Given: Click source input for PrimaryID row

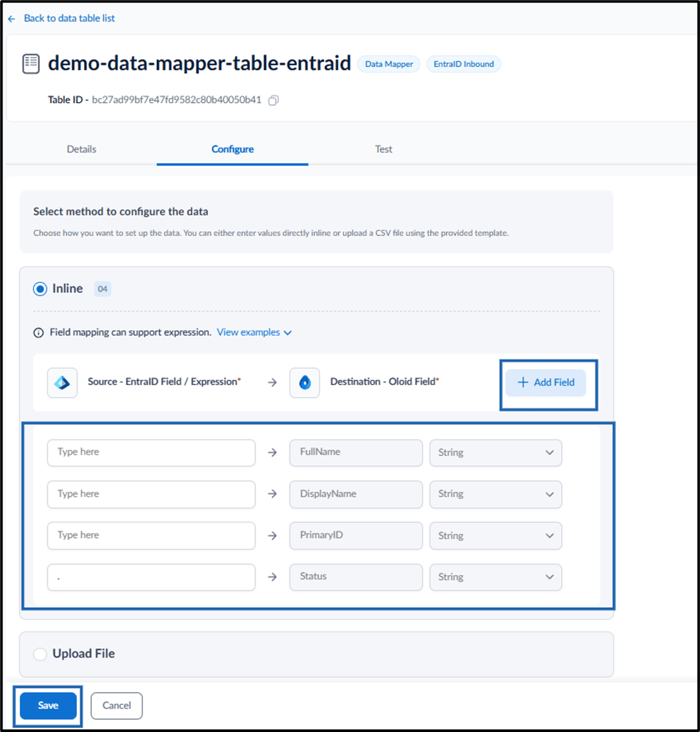Looking at the screenshot, I should coord(151,536).
